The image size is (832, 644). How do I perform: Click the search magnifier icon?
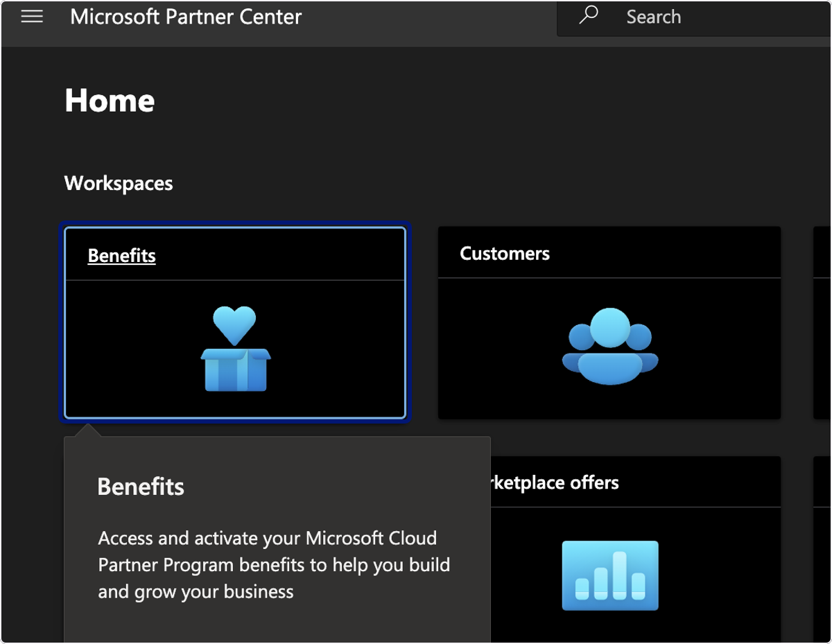pyautogui.click(x=588, y=16)
